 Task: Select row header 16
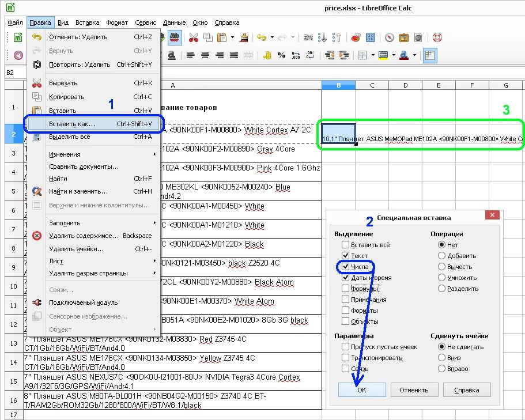click(x=14, y=400)
